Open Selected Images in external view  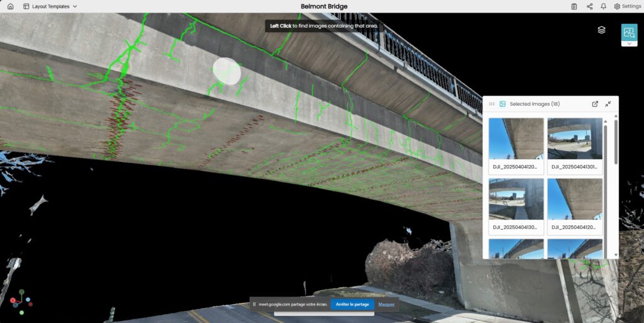point(595,104)
